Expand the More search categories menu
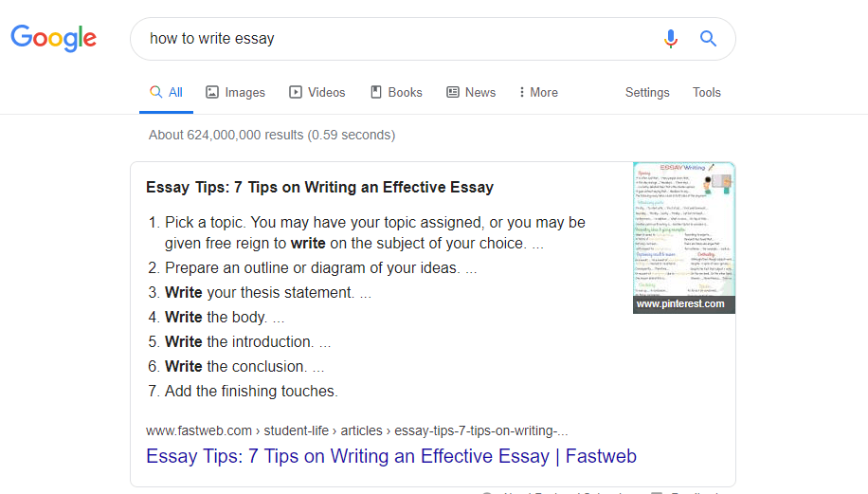This screenshot has height=494, width=868. pyautogui.click(x=538, y=93)
